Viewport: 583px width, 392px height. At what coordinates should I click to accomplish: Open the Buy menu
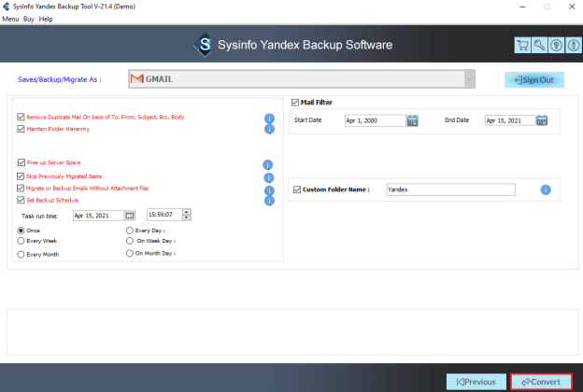(x=27, y=19)
